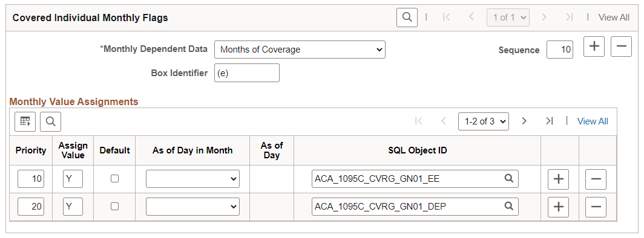Click lookup icon for ACA_1095C_CVRG_GN01_EE
The image size is (644, 238).
pyautogui.click(x=509, y=179)
